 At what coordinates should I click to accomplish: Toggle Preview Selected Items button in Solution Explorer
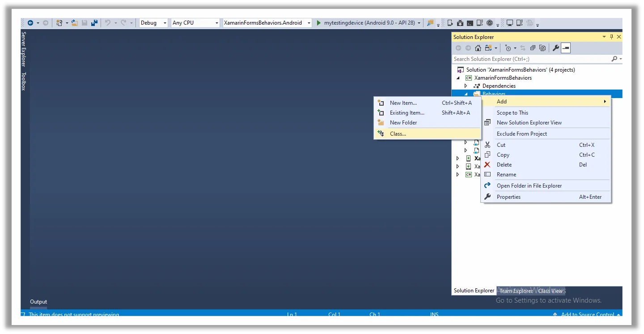pyautogui.click(x=566, y=48)
